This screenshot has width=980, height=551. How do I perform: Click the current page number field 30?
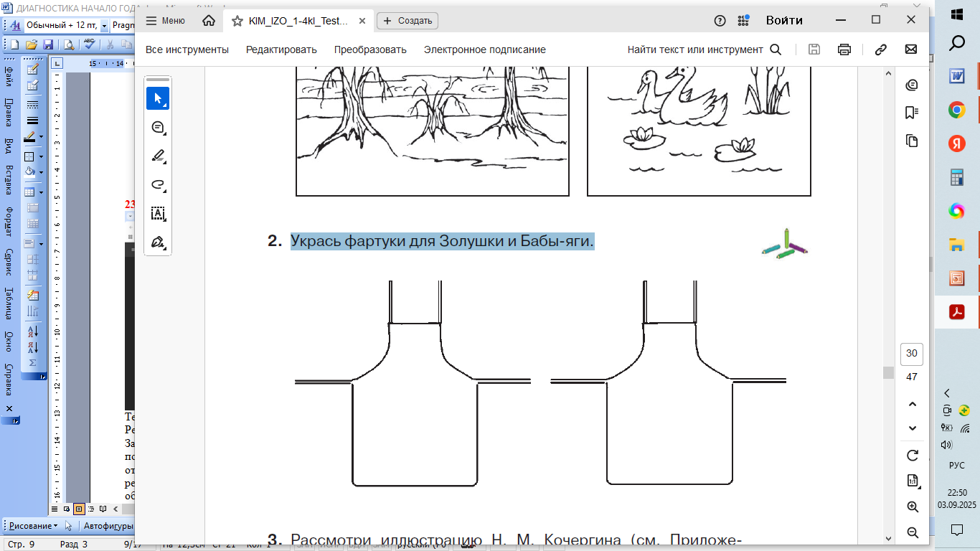pos(912,353)
